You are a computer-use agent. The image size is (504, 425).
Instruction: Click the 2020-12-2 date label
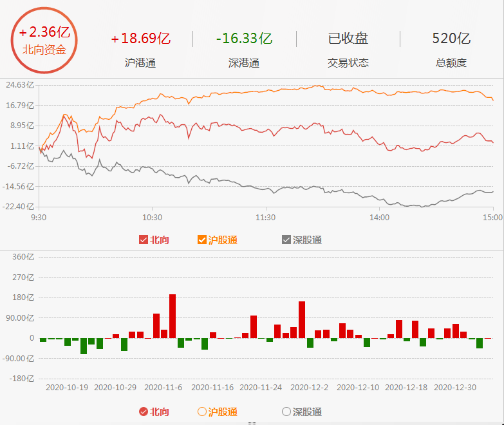(x=309, y=388)
